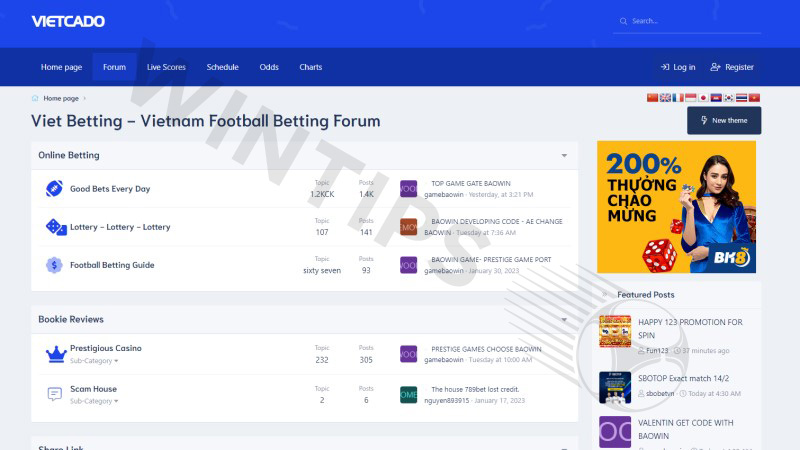Click the sbobetvn author name
Screen dimensions: 800x450
(x=660, y=393)
